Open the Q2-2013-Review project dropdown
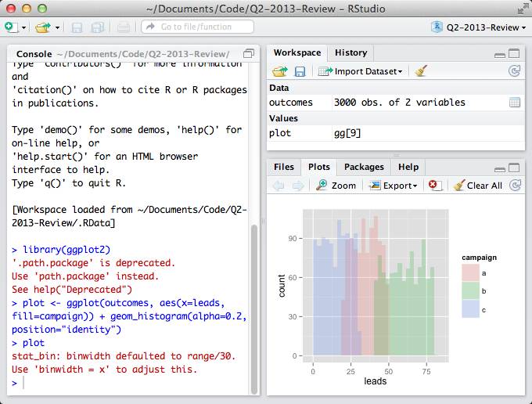532x404 pixels. point(477,27)
